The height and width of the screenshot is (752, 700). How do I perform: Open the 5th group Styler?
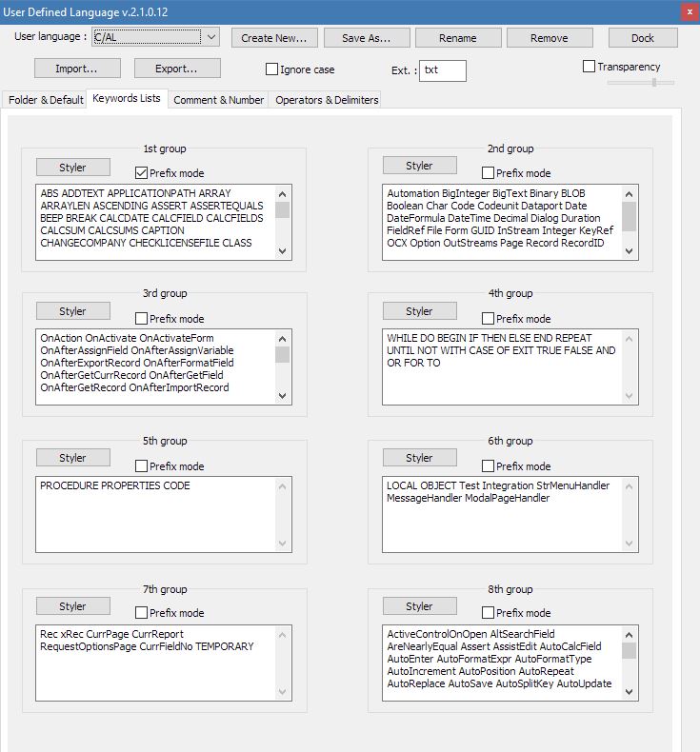pyautogui.click(x=73, y=458)
